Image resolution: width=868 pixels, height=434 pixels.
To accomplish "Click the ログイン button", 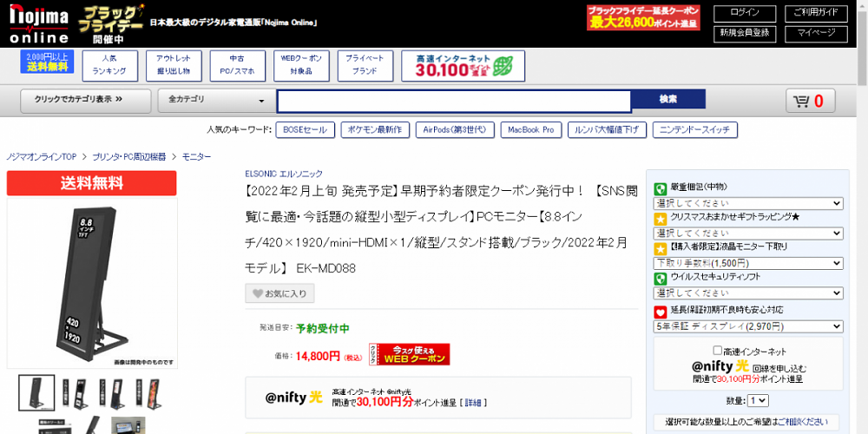I will pos(745,13).
